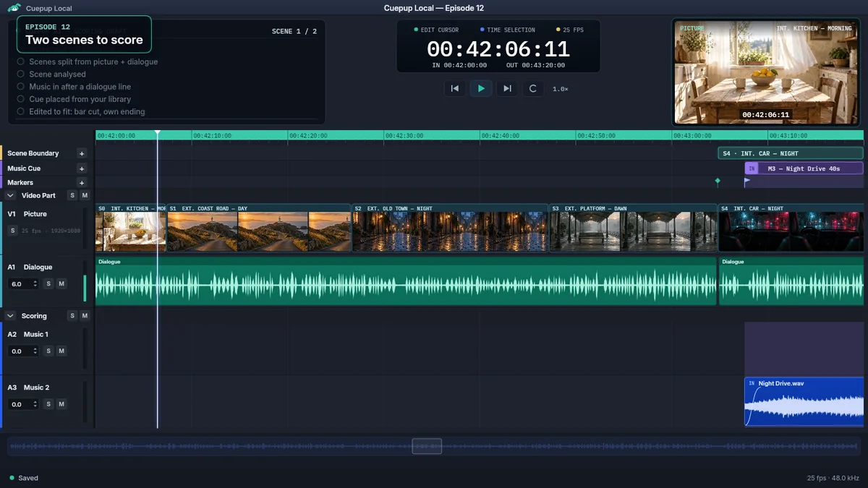Add a Scene Boundary with its plus icon

coord(82,153)
